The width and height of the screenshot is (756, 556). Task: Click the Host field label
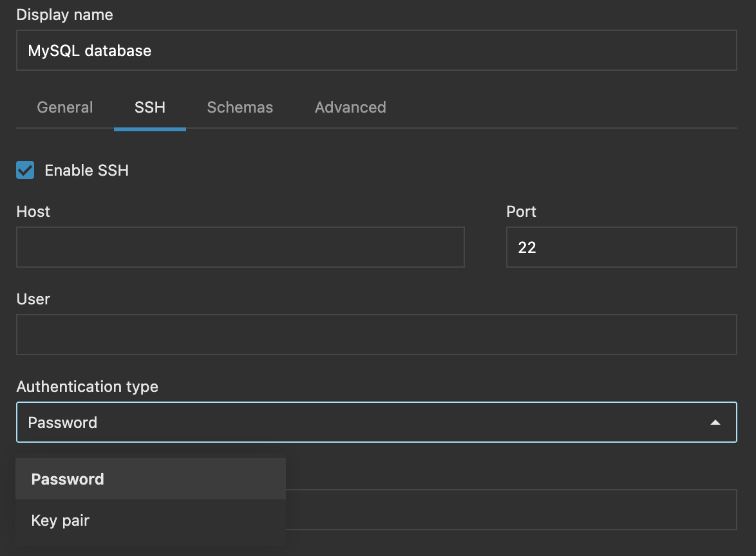(33, 212)
